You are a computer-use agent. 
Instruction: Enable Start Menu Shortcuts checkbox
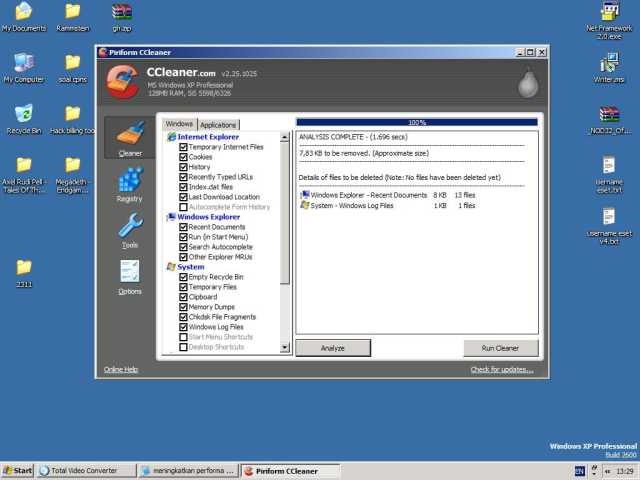click(183, 337)
